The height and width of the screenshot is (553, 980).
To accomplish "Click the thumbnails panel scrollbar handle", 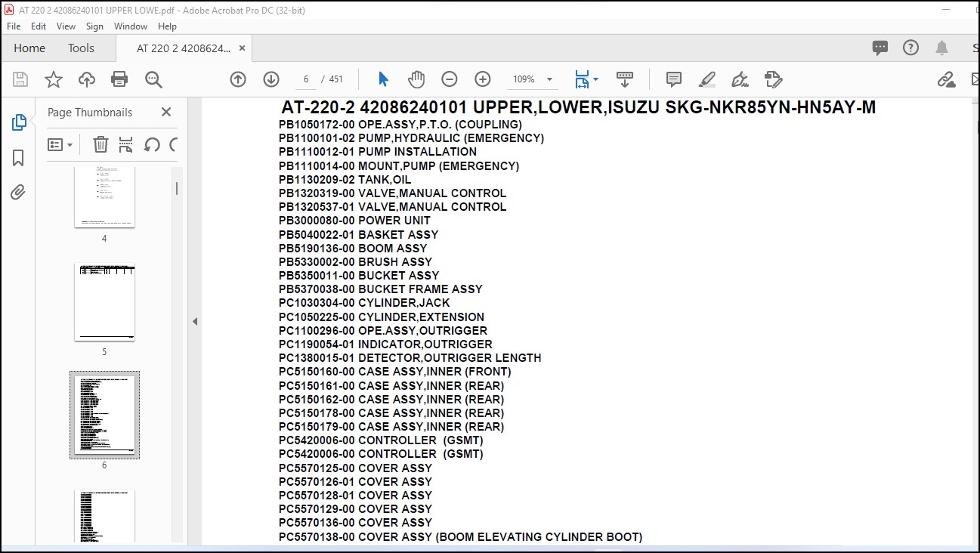I will pos(177,188).
